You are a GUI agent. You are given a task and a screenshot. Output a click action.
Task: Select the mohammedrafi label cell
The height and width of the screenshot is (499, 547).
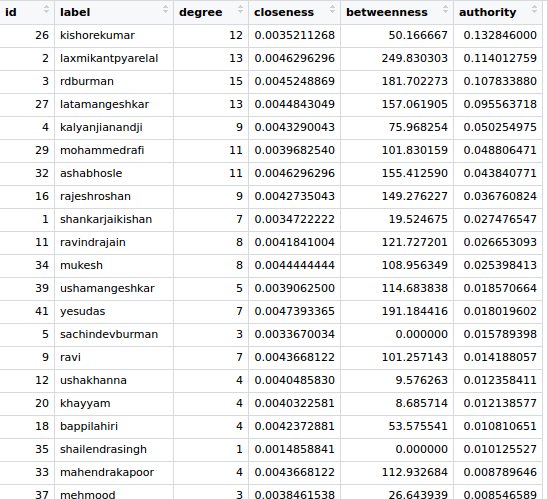pos(114,150)
